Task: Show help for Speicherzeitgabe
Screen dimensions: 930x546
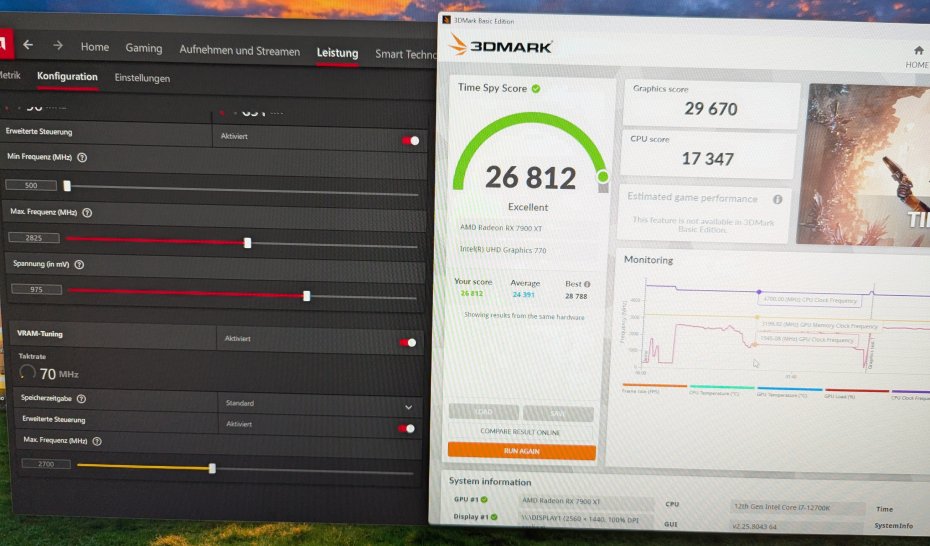Action: (x=82, y=399)
